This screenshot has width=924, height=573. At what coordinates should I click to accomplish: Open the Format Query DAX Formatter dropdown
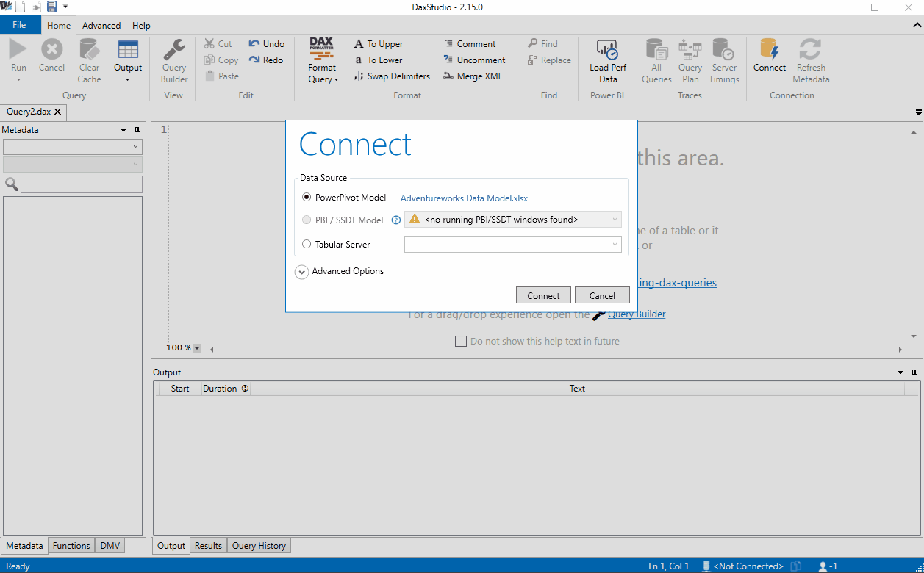[322, 60]
